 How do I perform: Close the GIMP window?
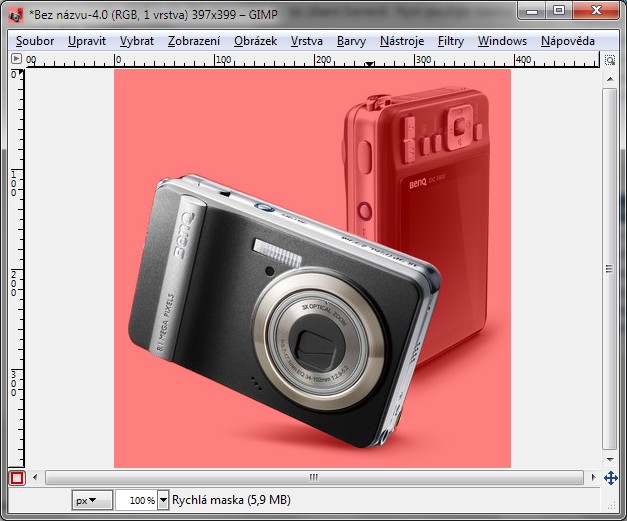[x=596, y=10]
